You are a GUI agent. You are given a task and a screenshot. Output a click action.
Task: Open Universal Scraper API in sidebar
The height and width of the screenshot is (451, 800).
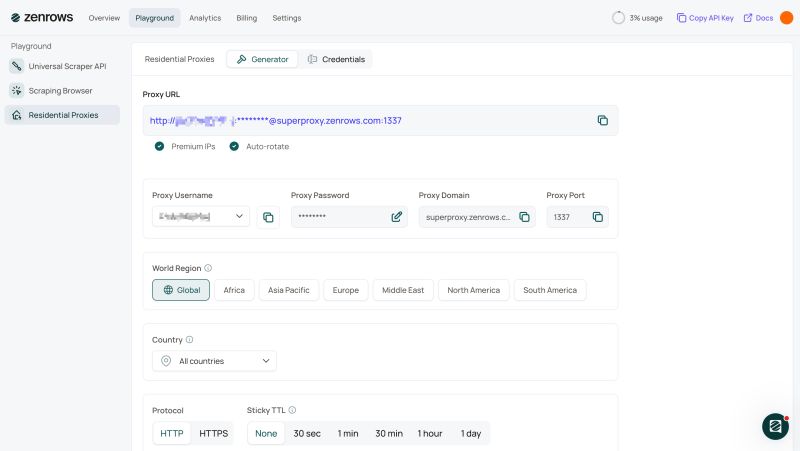(x=62, y=66)
